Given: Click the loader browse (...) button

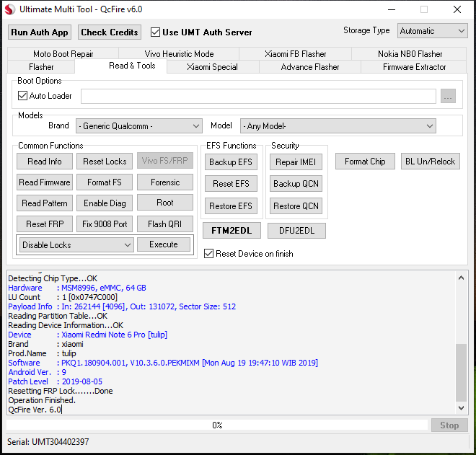Looking at the screenshot, I should coord(448,96).
